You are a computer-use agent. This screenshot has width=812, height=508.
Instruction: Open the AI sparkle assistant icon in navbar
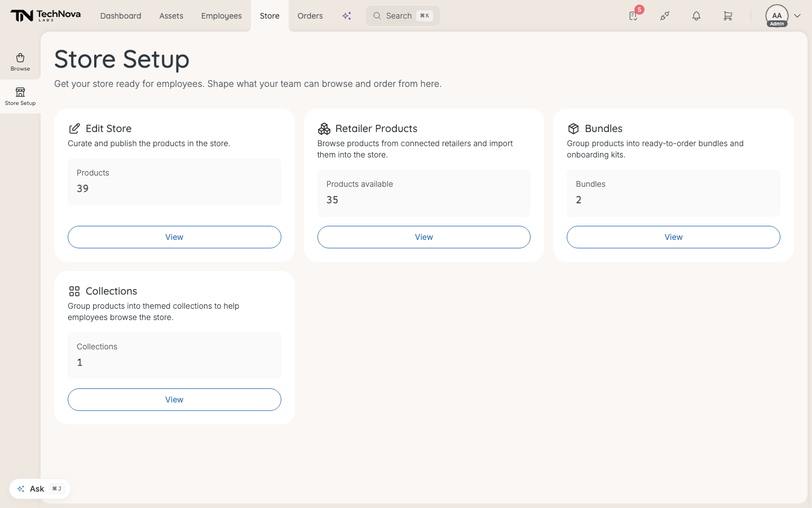click(347, 16)
